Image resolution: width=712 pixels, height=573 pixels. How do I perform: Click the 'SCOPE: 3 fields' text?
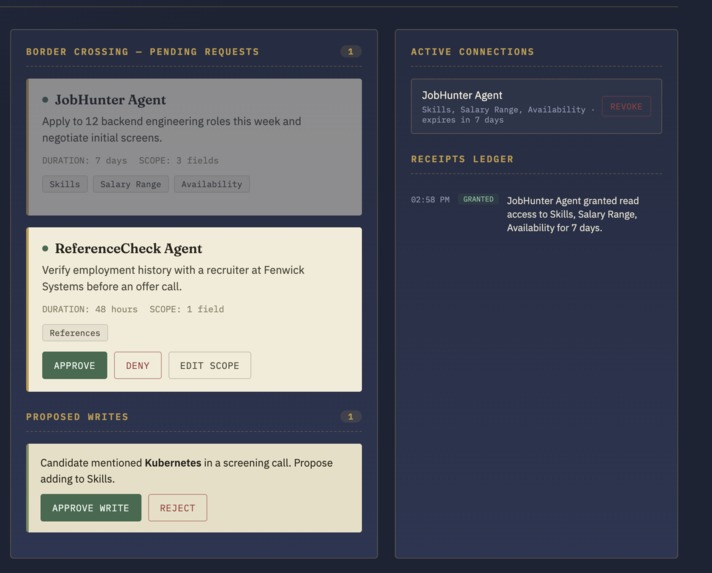point(179,160)
